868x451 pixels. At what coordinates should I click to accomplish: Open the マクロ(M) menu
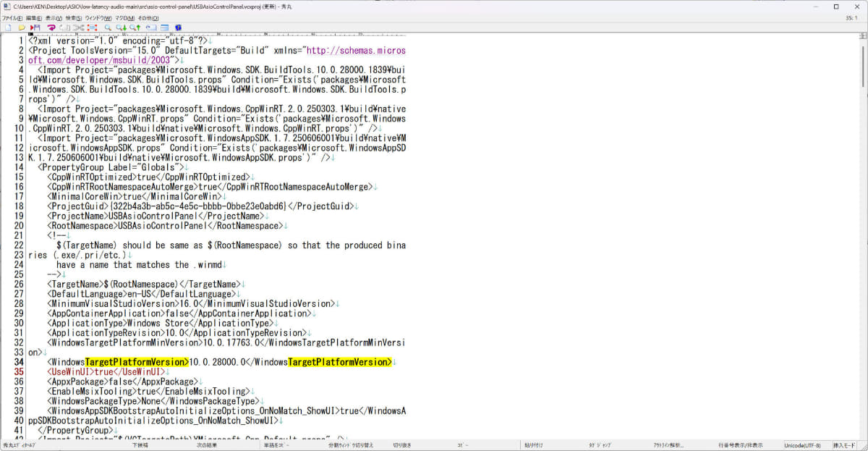(124, 17)
